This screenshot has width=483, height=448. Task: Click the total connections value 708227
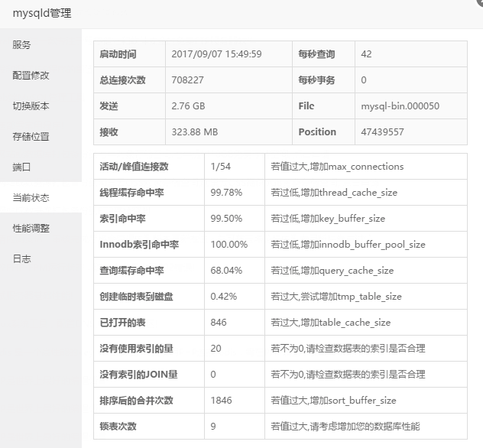pyautogui.click(x=188, y=80)
